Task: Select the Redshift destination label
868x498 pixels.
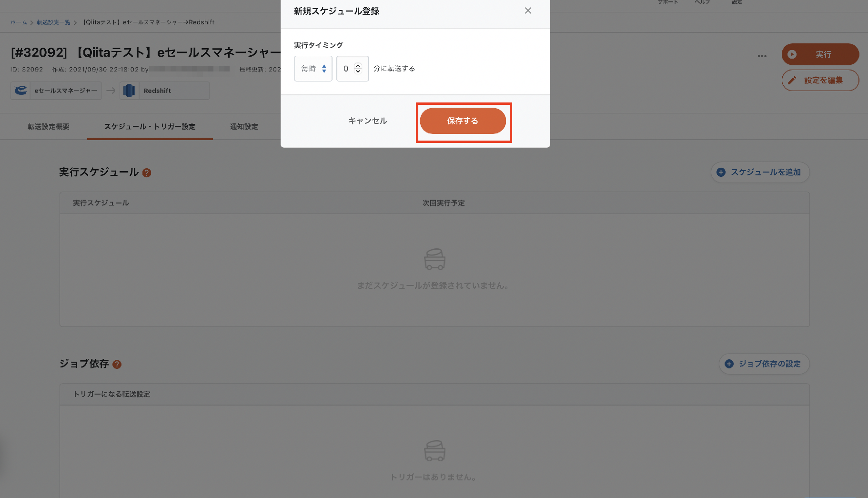Action: pyautogui.click(x=157, y=91)
